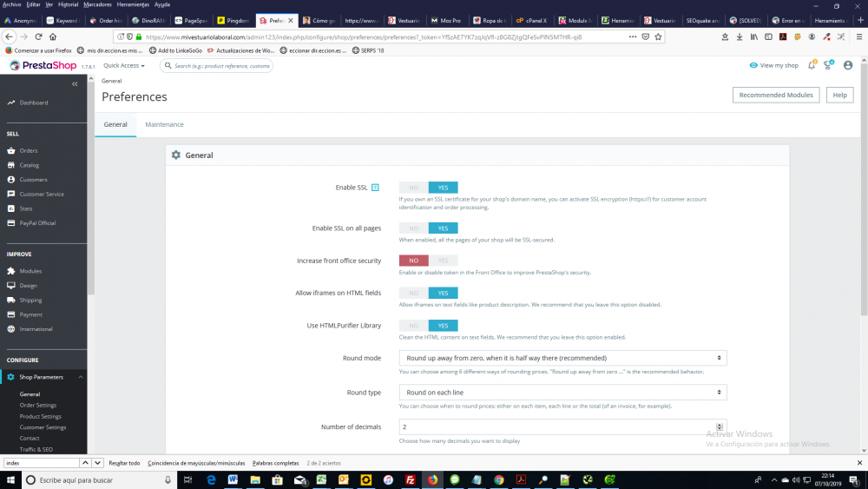Open Firefox hamburger menu
This screenshot has width=868, height=489.
[x=859, y=36]
